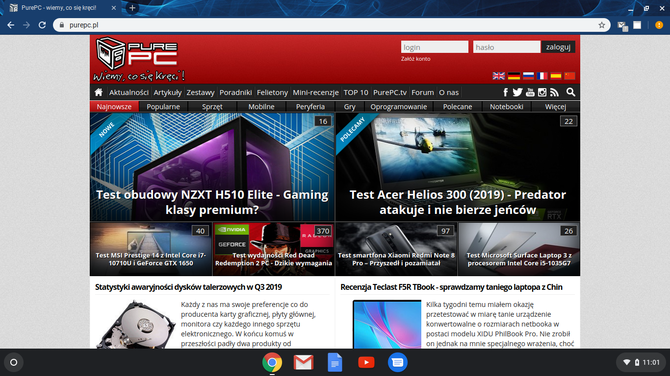The height and width of the screenshot is (376, 670).
Task: Switch language with the Russian flag
Action: tap(528, 76)
